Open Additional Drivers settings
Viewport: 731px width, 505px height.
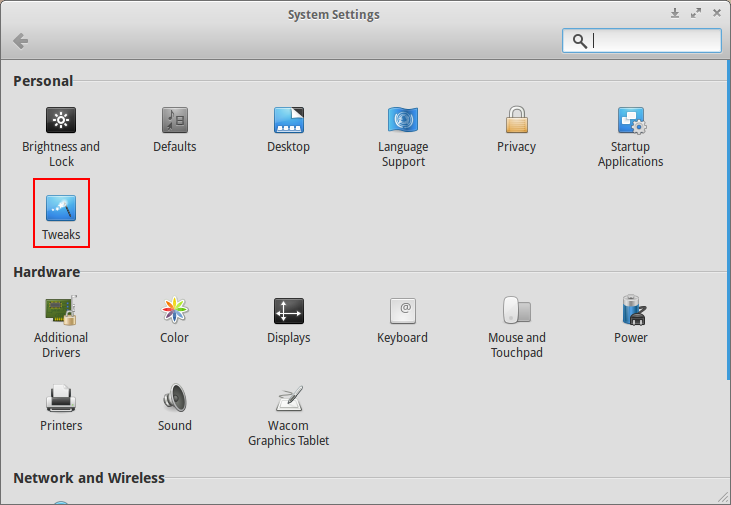coord(61,327)
